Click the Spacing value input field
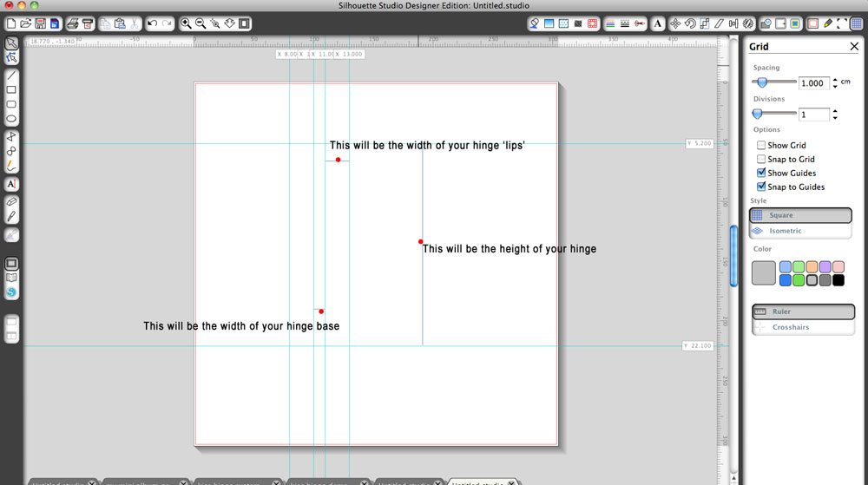 [x=813, y=83]
